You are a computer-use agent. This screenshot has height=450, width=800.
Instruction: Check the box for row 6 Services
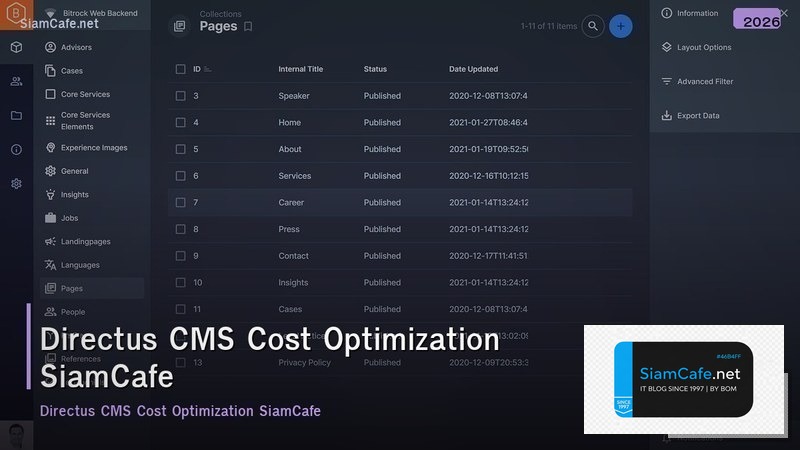coord(181,176)
